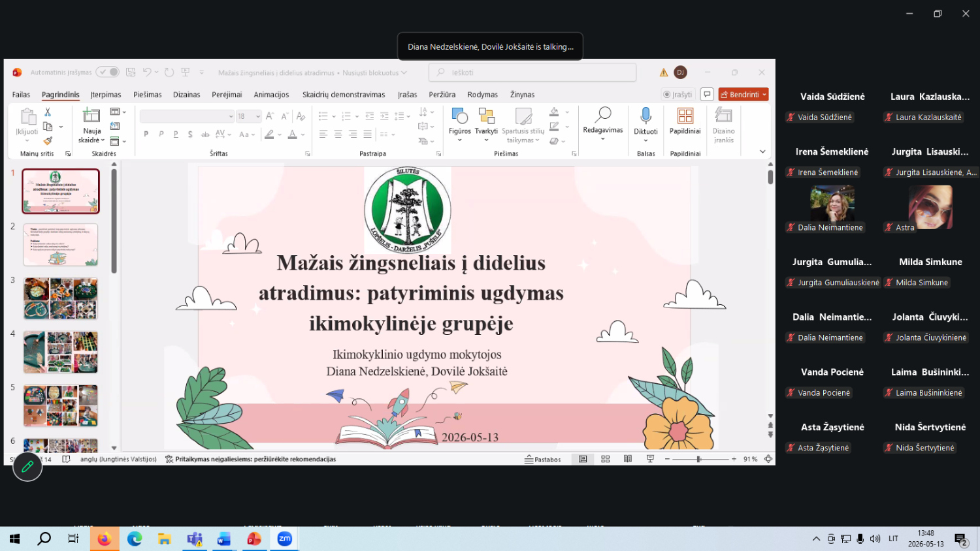Image resolution: width=980 pixels, height=551 pixels.
Task: Open Redagavimas editing search icon
Action: coord(603,116)
